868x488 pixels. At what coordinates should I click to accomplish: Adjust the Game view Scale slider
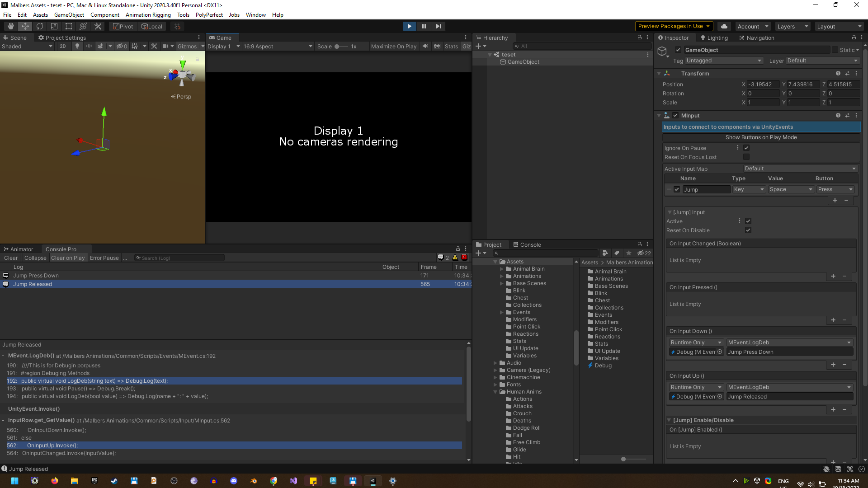coord(337,46)
